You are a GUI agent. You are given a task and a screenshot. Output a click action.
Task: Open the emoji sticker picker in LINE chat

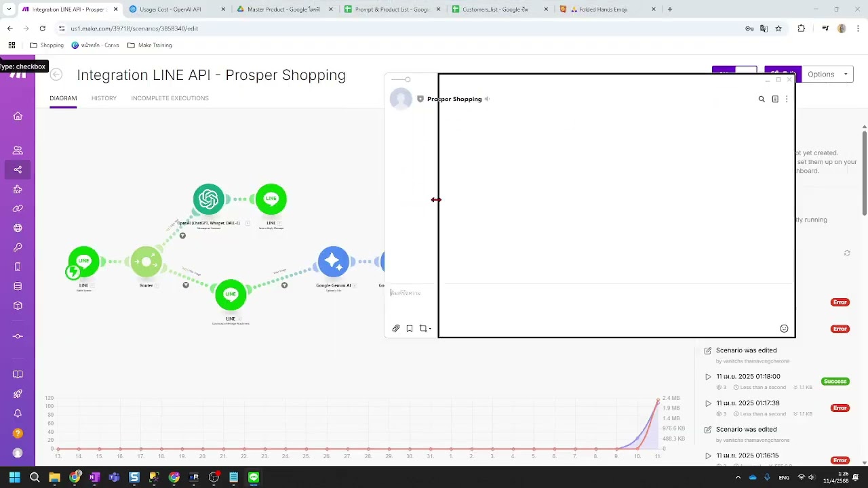point(784,329)
